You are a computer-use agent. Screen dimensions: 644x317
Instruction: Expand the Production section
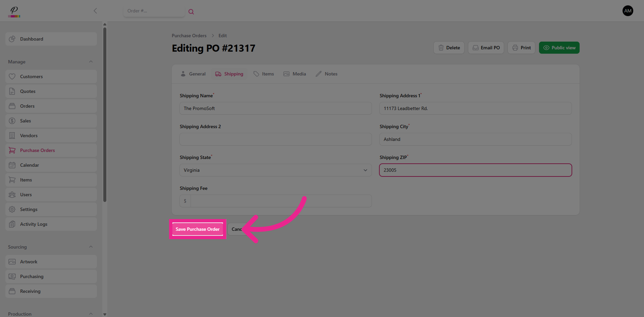(x=91, y=314)
